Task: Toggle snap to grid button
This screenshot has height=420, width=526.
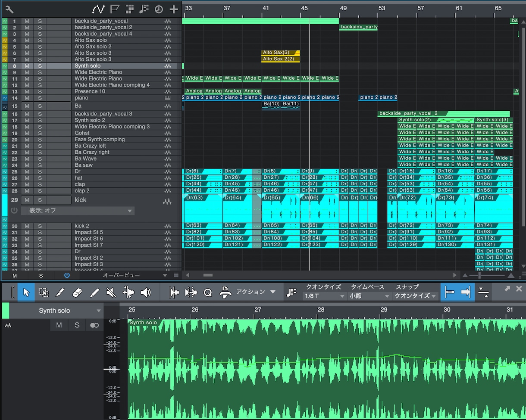Action: [x=449, y=292]
